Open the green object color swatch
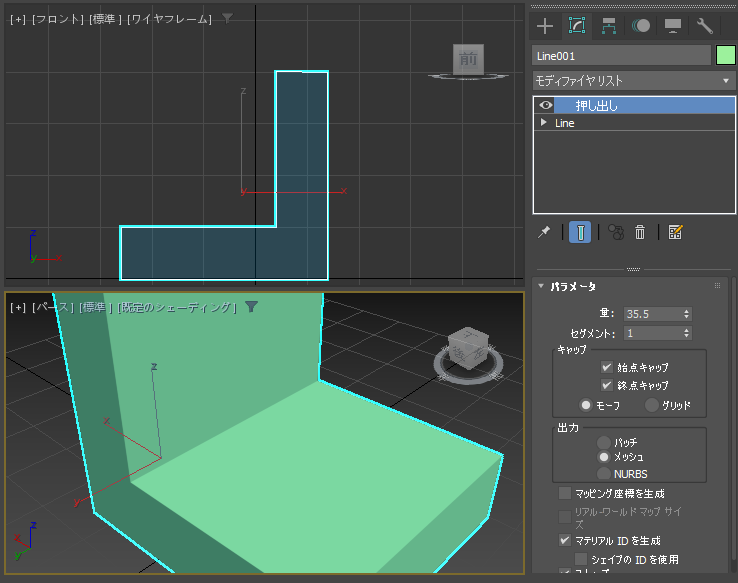Screen dimensions: 738x583 725,56
